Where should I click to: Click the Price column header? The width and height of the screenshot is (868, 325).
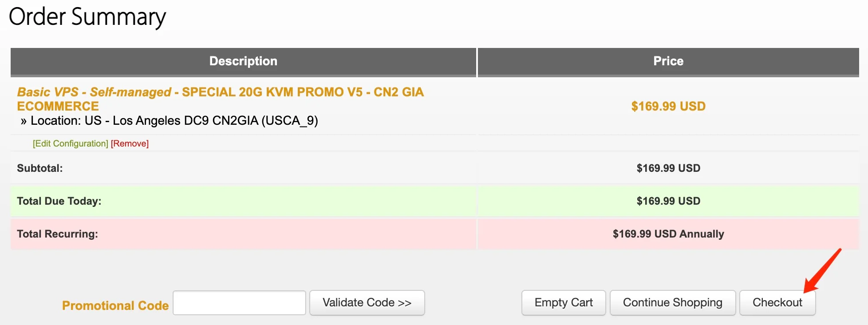pos(668,61)
